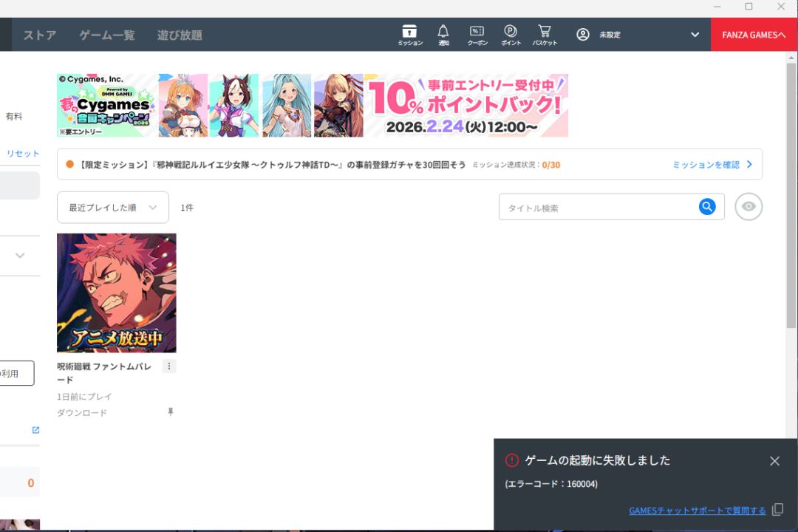Open the 通知 bell icon

(x=443, y=35)
